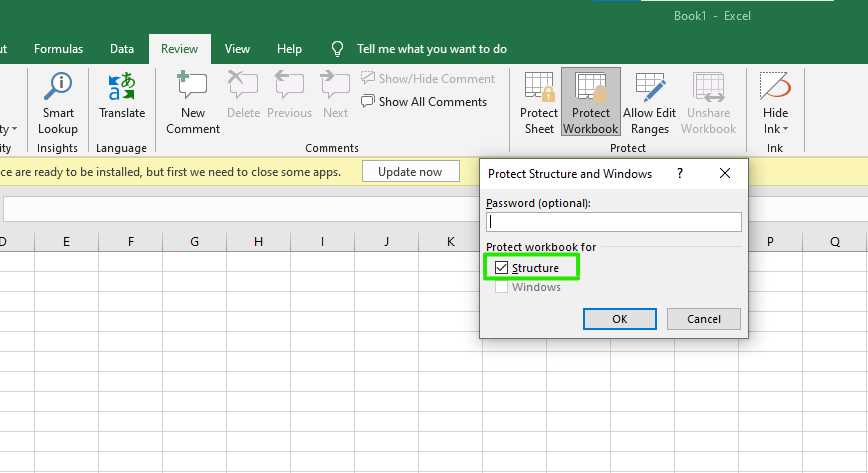Select the Review ribbon tab
The image size is (868, 473).
pos(179,49)
